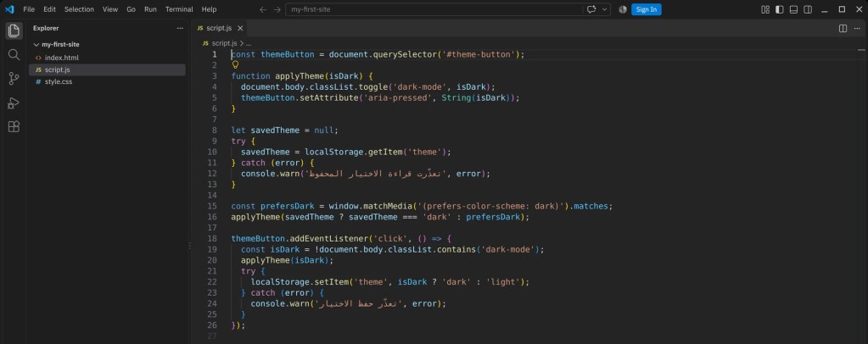Viewport: 868px width, 344px height.
Task: Click line number 18 in the gutter
Action: (x=212, y=239)
